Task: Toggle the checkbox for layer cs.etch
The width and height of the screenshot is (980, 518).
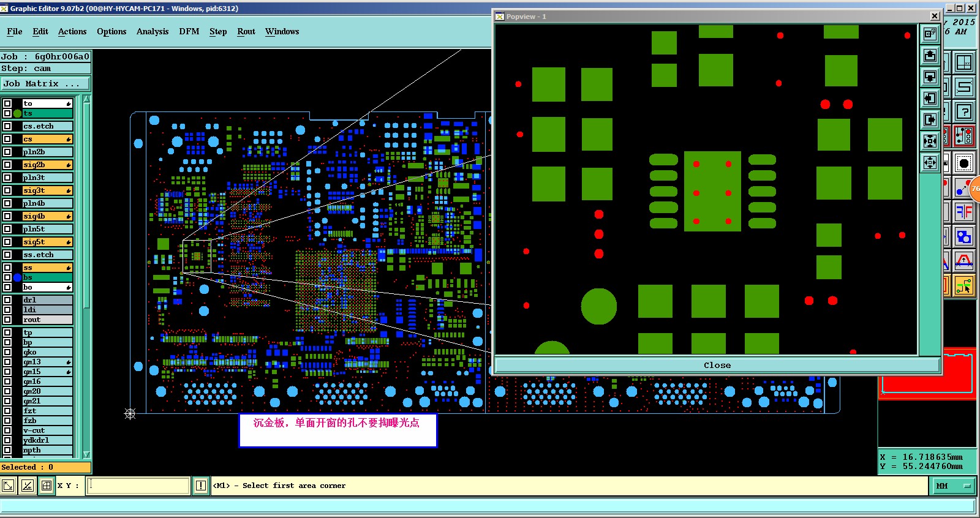Action: (7, 126)
